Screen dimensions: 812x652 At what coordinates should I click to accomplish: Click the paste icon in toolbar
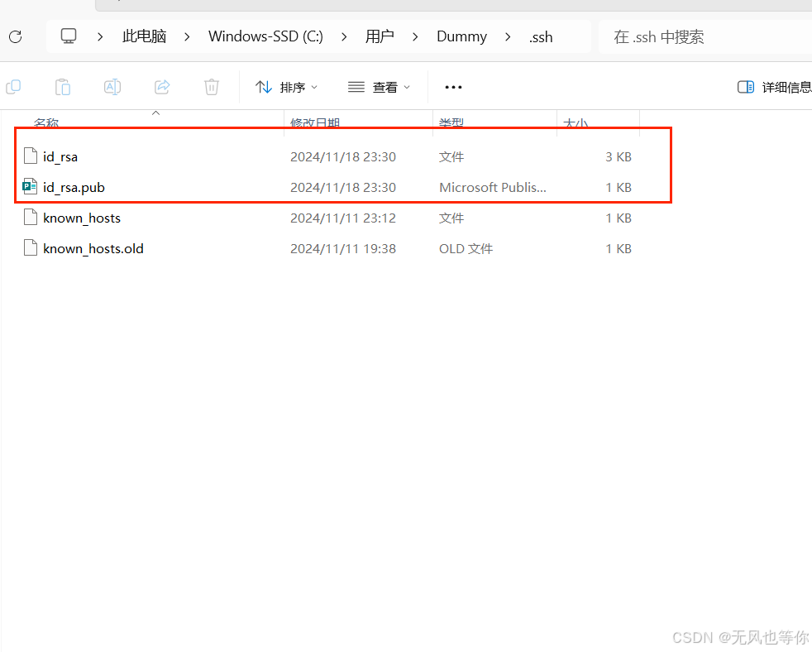point(63,87)
